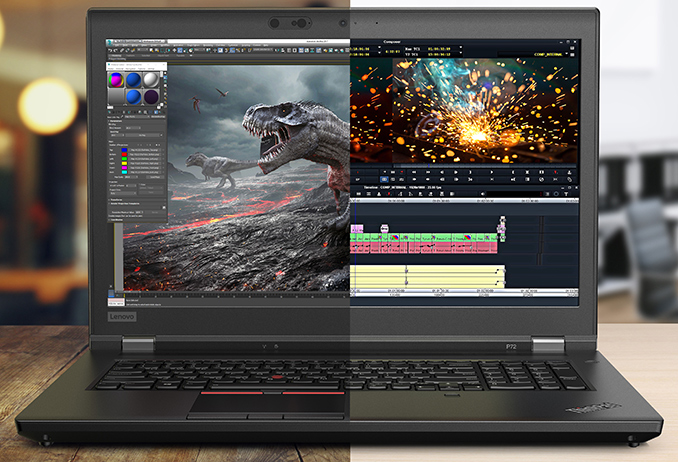Select the dark purple material sample sphere
The image size is (678, 462).
point(151,96)
